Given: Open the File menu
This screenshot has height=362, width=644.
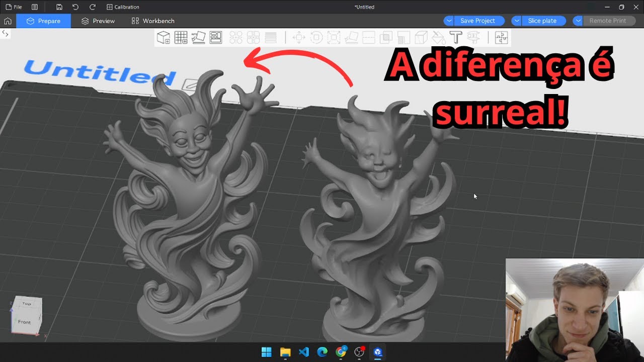Looking at the screenshot, I should coord(14,7).
